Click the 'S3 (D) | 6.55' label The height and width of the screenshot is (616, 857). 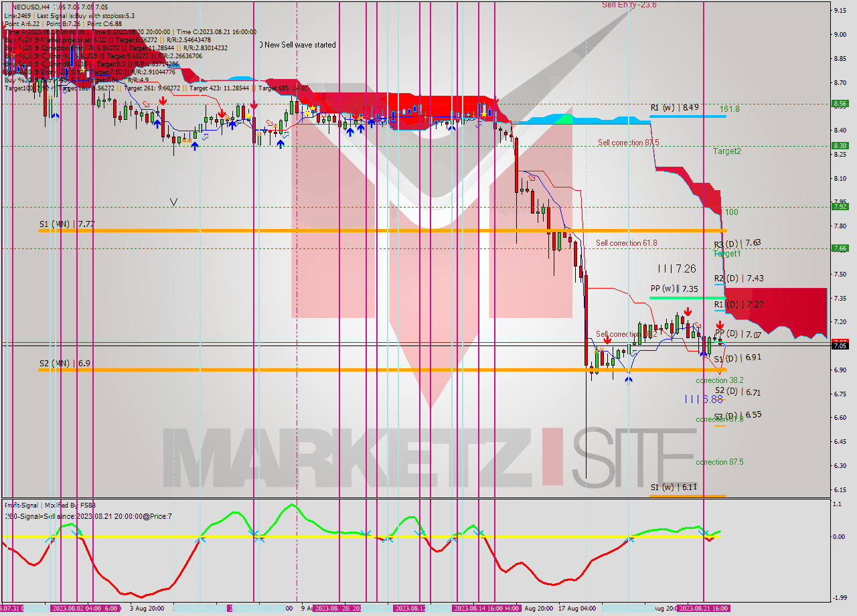(x=737, y=415)
